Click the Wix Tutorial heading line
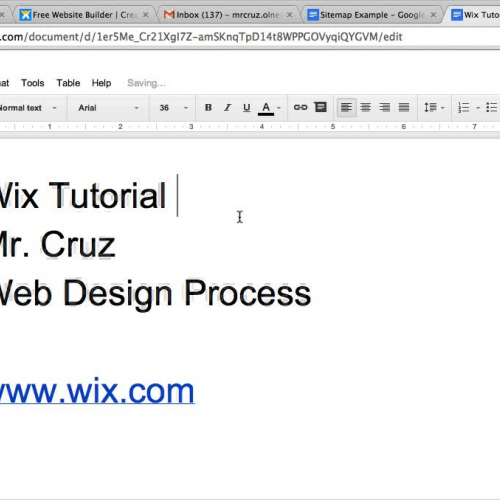This screenshot has height=500, width=500. click(x=83, y=196)
